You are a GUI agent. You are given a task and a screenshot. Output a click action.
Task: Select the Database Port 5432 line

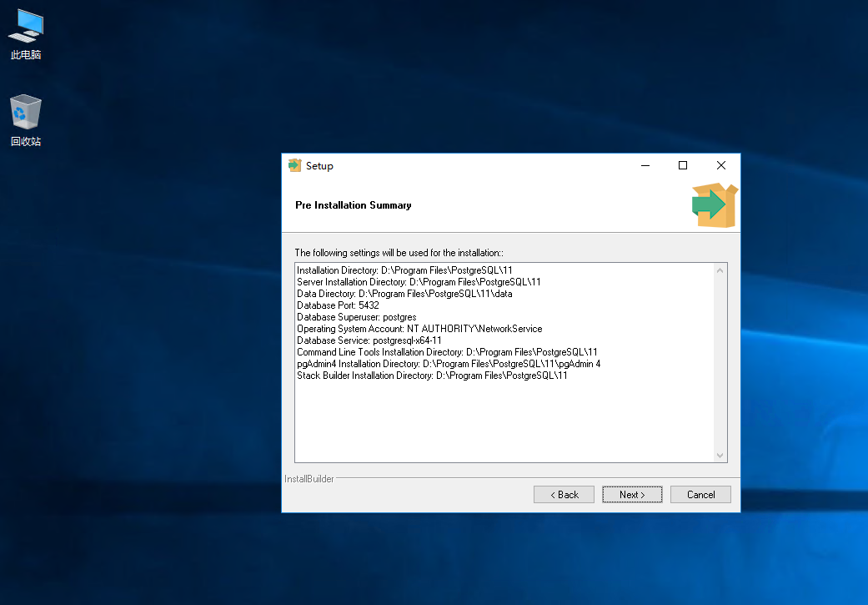(x=336, y=305)
